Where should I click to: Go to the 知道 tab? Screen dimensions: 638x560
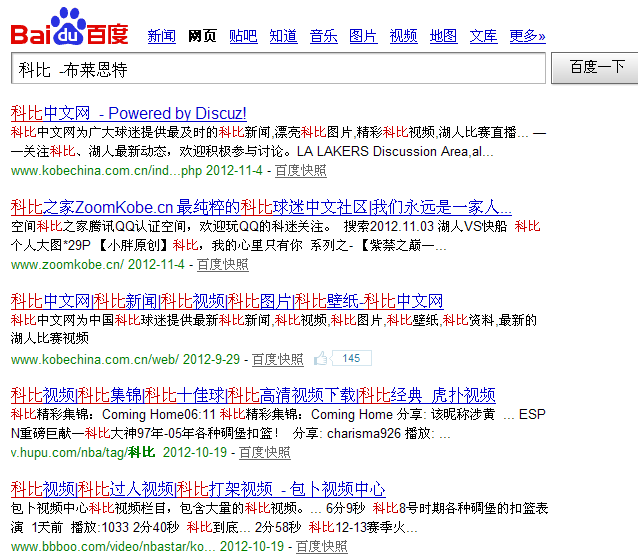[283, 36]
